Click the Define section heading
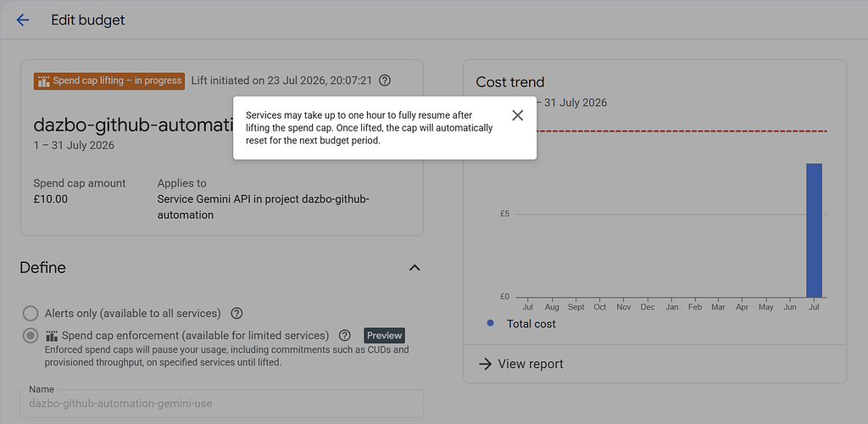The width and height of the screenshot is (868, 424). 42,268
